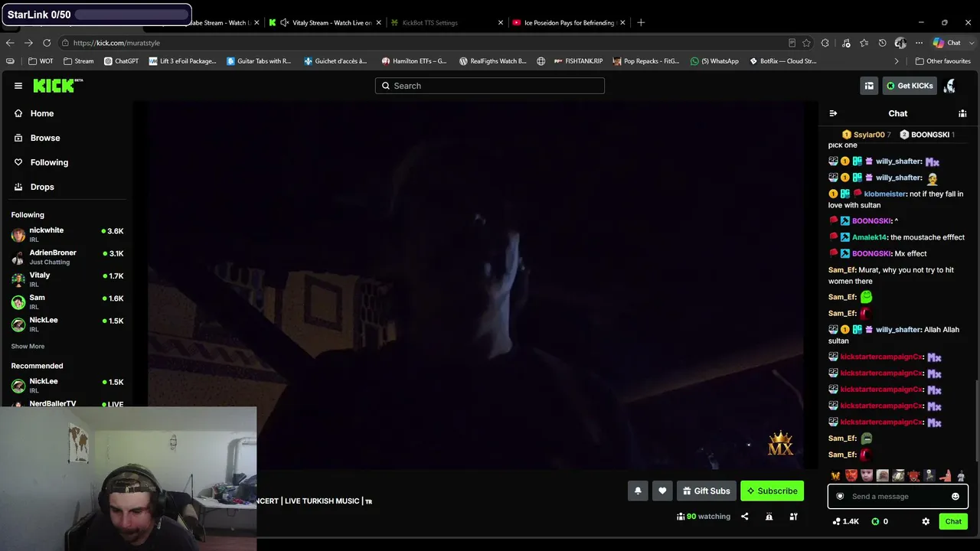Open the browser media control icon

(x=846, y=43)
